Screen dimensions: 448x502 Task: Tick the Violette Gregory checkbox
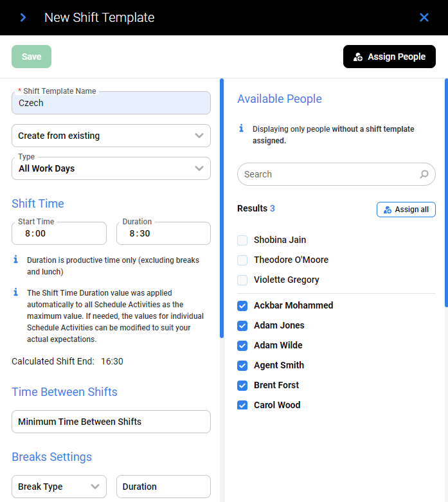(x=242, y=280)
